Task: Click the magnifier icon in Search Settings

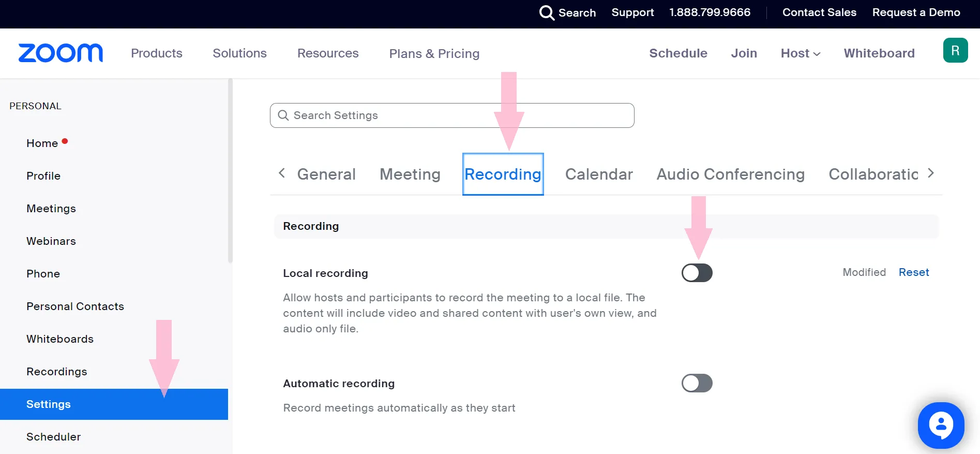Action: coord(283,115)
